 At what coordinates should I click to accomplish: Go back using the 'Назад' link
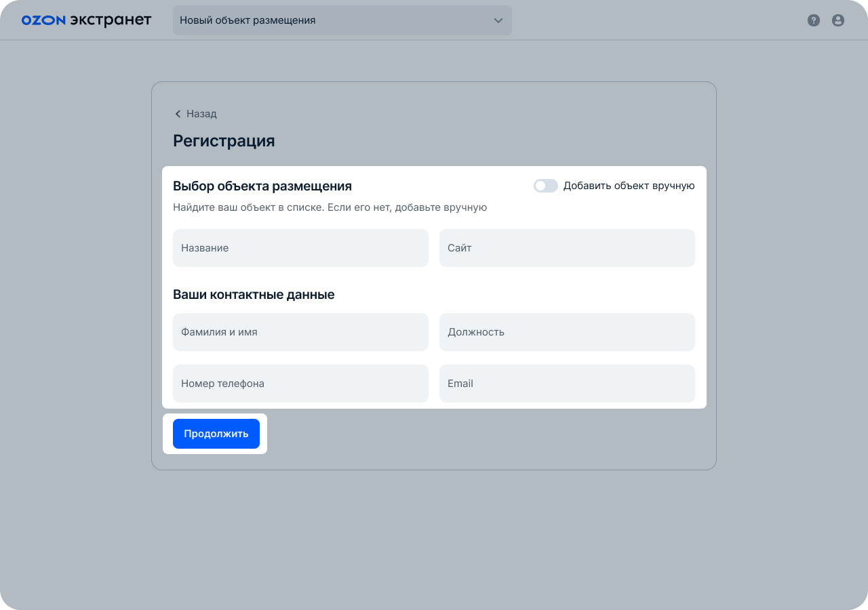pos(201,114)
